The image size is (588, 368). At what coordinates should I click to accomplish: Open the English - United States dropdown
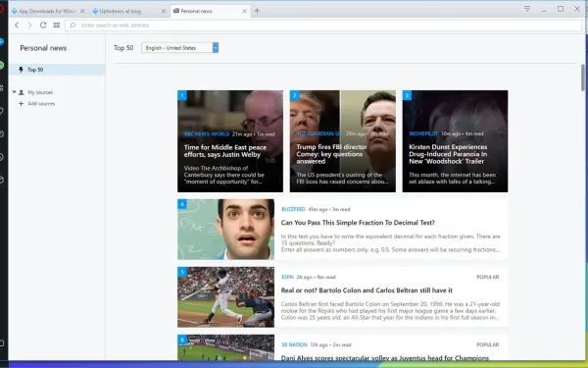pyautogui.click(x=179, y=48)
